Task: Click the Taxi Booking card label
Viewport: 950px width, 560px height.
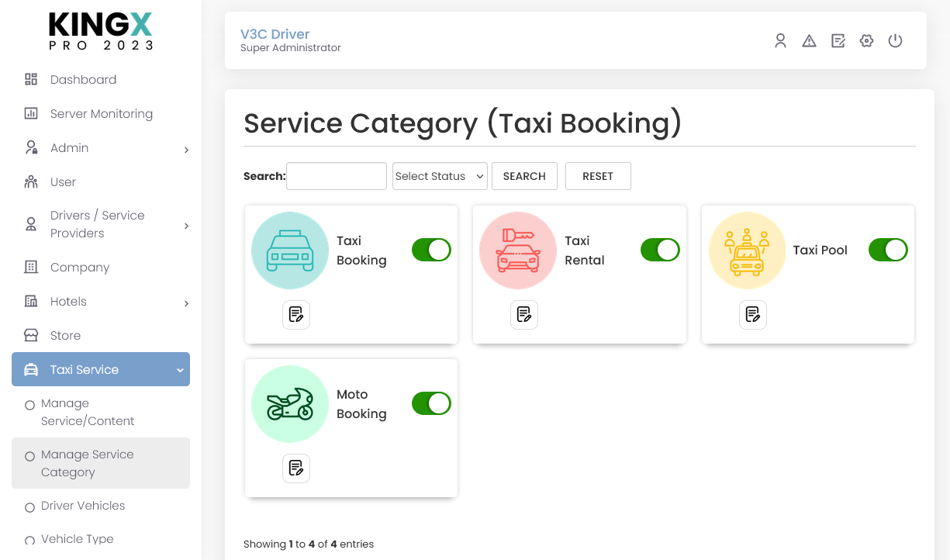Action: [361, 251]
